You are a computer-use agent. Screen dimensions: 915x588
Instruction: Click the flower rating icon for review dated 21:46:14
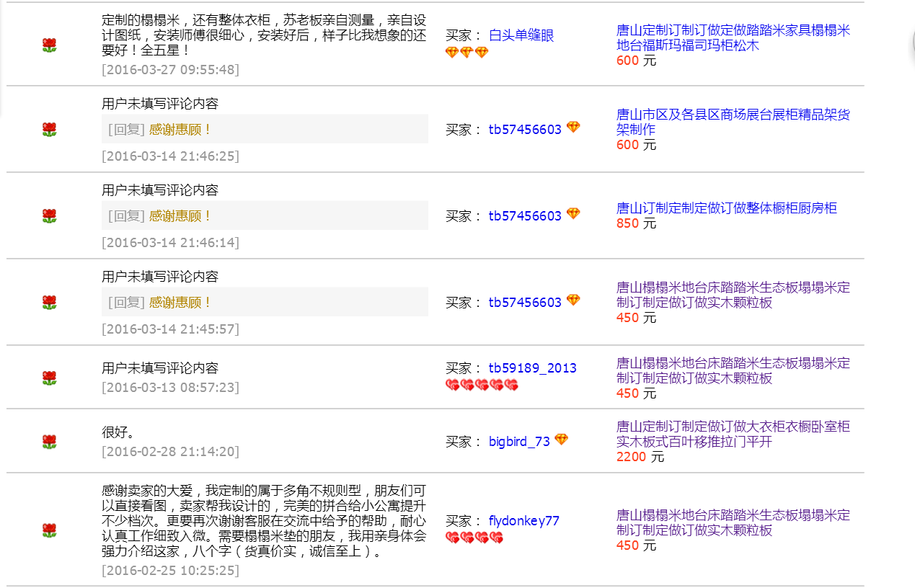[49, 216]
